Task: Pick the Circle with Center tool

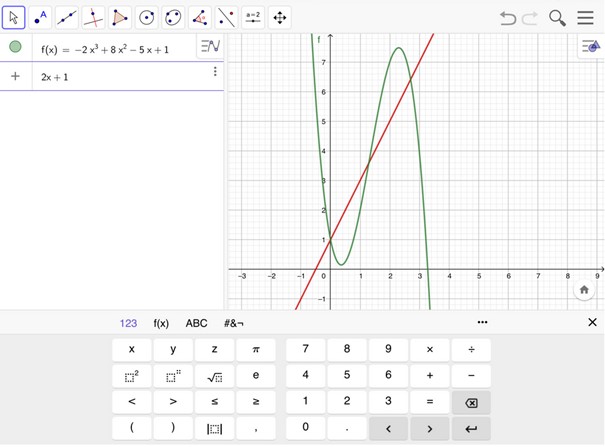Action: pyautogui.click(x=147, y=17)
